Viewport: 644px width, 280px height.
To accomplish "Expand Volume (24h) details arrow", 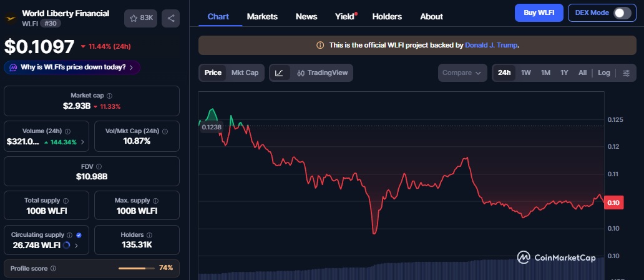I will [82, 142].
